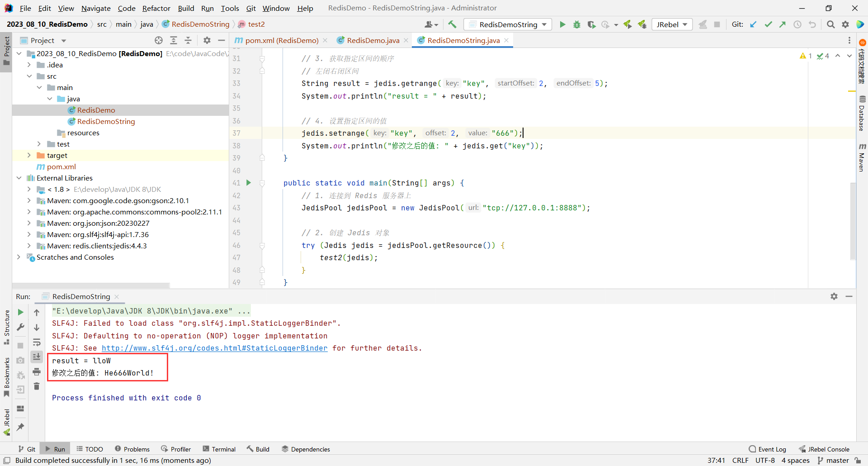Collapse the src folder
The image size is (868, 466).
pyautogui.click(x=29, y=76)
